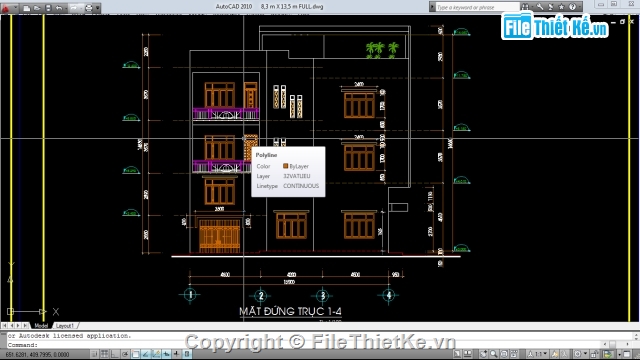This screenshot has height=360, width=640.
Task: Expand the InfoCenter search options arrow
Action: click(x=532, y=7)
